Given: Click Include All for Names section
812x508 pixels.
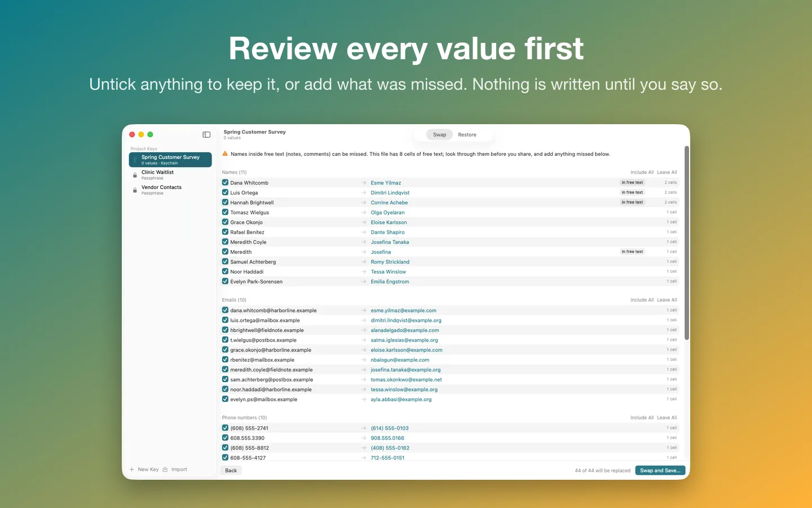Looking at the screenshot, I should (642, 172).
